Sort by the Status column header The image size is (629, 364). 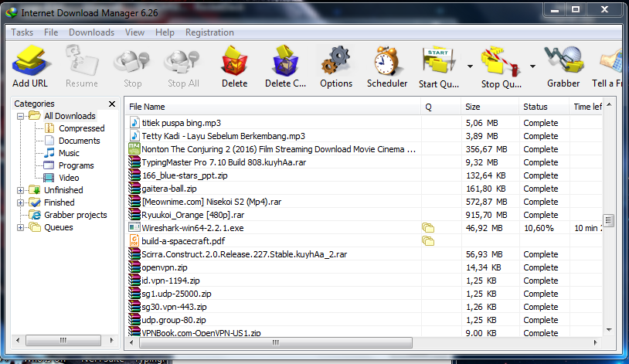(543, 107)
